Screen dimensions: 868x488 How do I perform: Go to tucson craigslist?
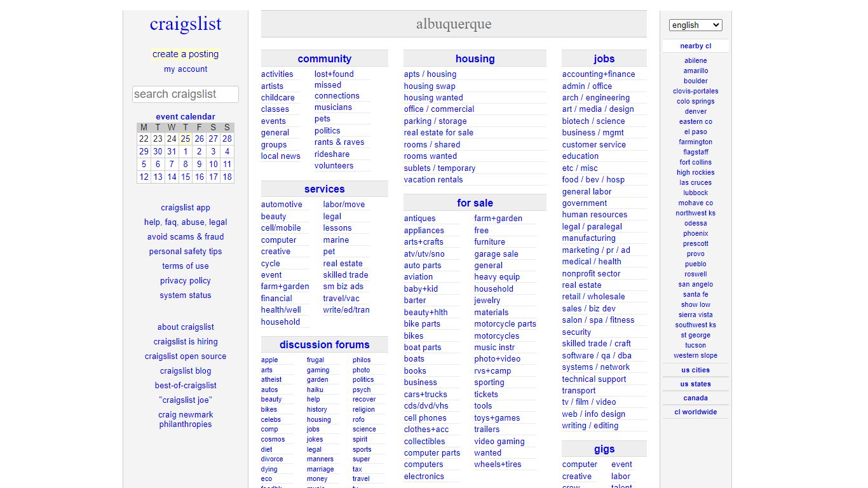click(695, 345)
